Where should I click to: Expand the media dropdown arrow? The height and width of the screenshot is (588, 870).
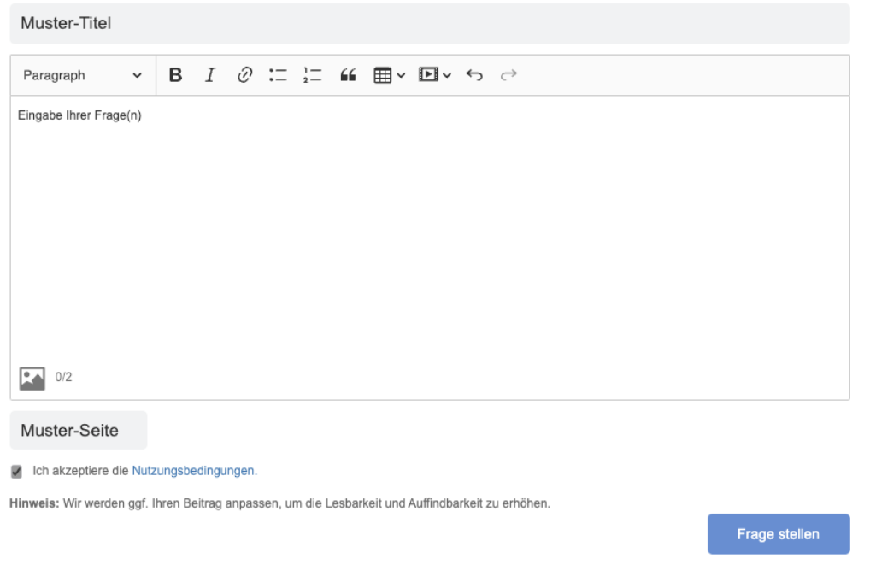point(447,75)
